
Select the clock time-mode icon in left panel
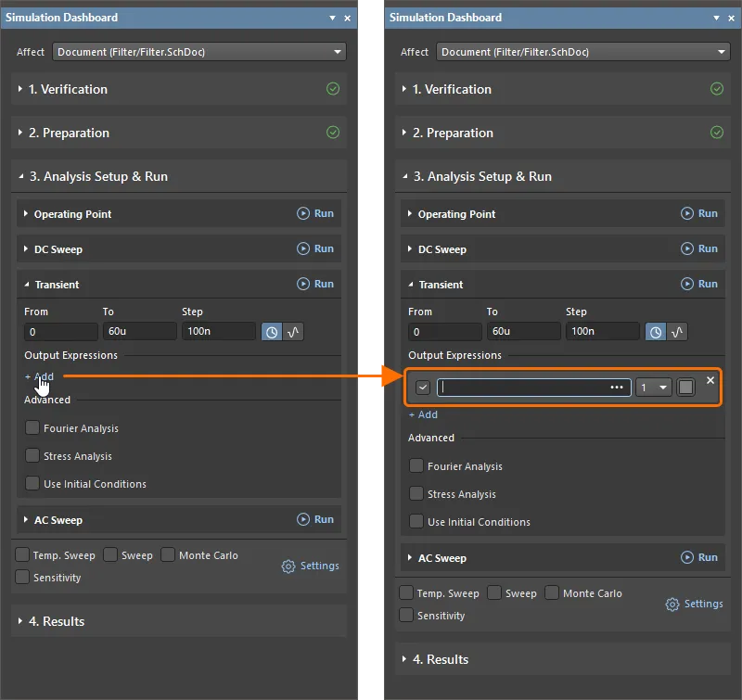(x=272, y=332)
